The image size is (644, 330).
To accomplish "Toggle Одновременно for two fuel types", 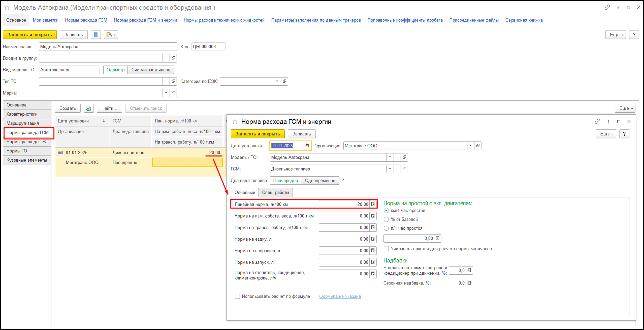I will click(x=320, y=181).
